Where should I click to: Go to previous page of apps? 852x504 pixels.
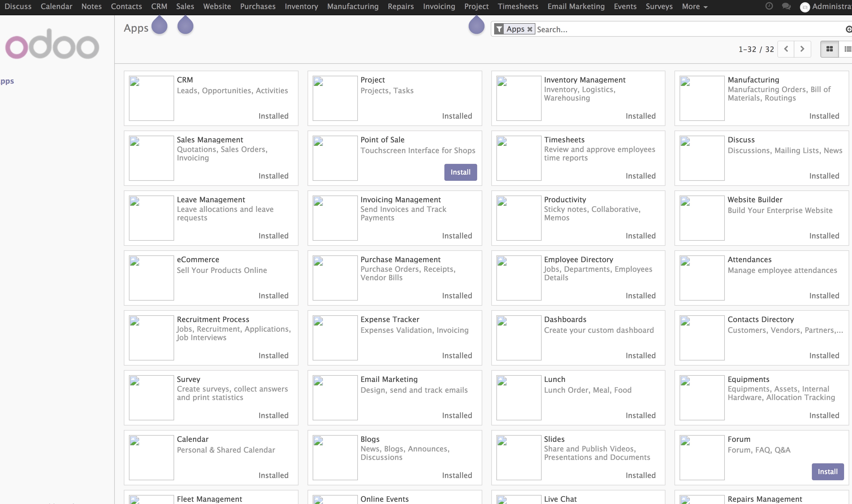786,49
